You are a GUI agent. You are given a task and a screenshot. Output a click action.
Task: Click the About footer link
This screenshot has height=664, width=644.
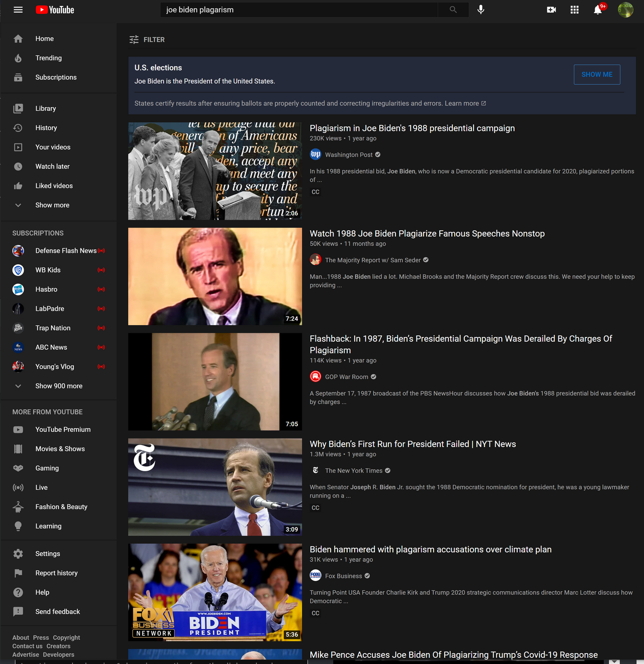point(21,637)
